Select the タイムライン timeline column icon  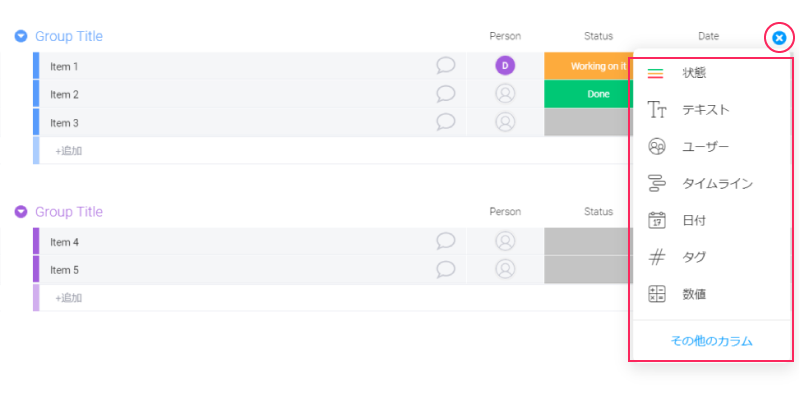coord(656,184)
